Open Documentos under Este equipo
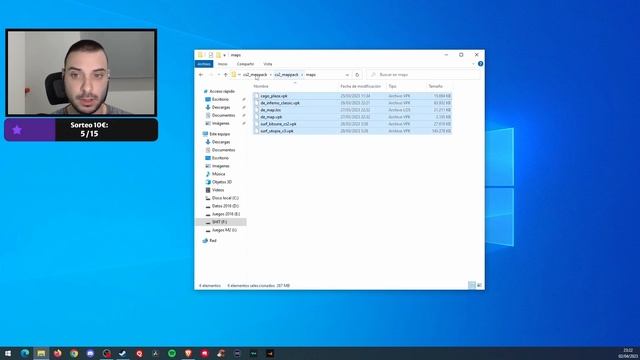The width and height of the screenshot is (640, 360). click(x=223, y=150)
